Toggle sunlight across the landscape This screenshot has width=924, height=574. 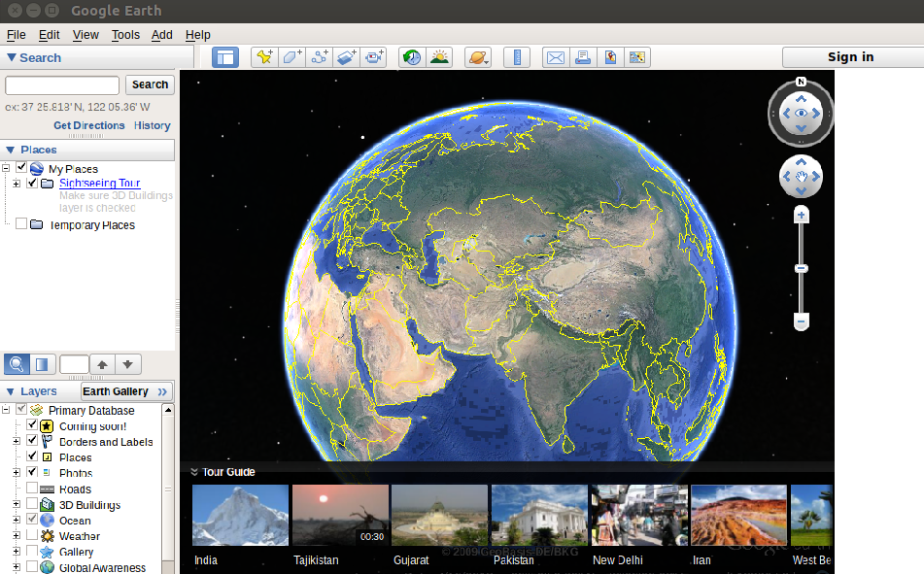[439, 57]
